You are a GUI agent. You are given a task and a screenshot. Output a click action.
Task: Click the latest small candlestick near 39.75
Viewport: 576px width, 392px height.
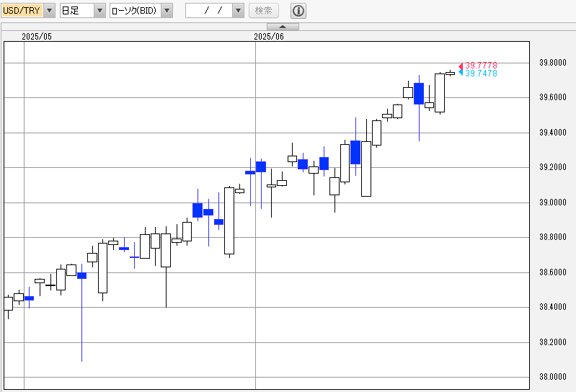point(451,73)
